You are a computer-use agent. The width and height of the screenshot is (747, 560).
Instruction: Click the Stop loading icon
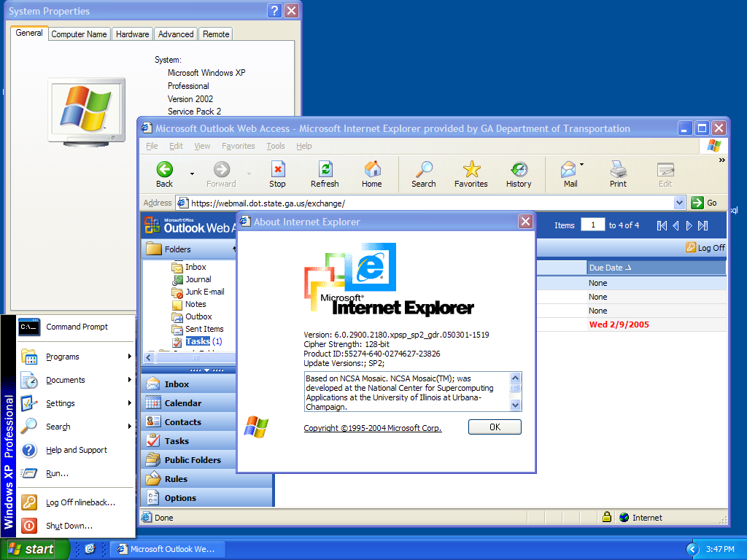tap(277, 174)
